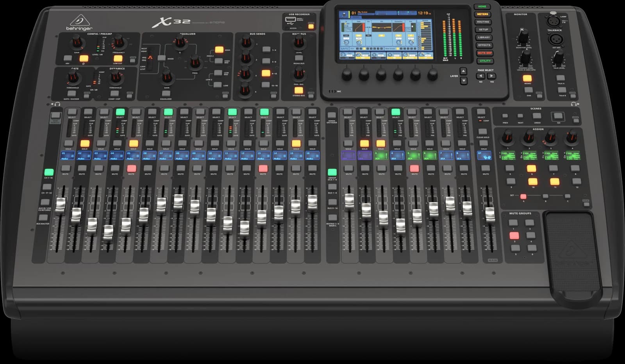Select the Layer down arrow

[464, 81]
